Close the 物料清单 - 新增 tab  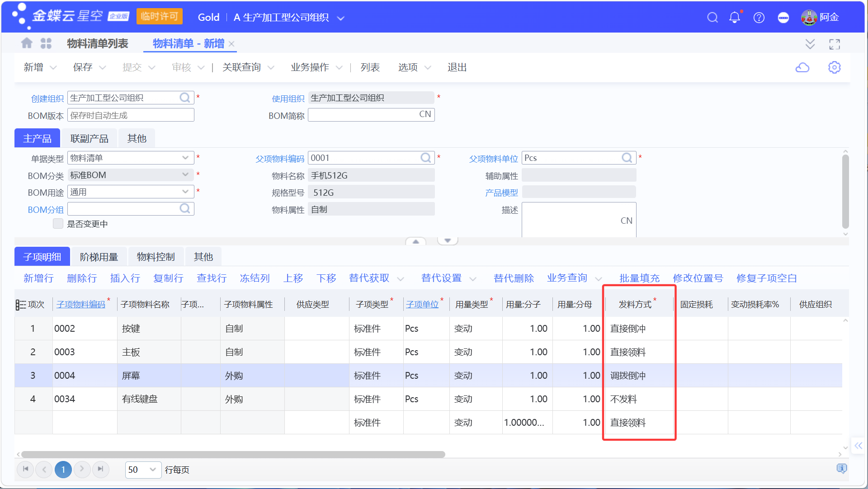point(231,44)
